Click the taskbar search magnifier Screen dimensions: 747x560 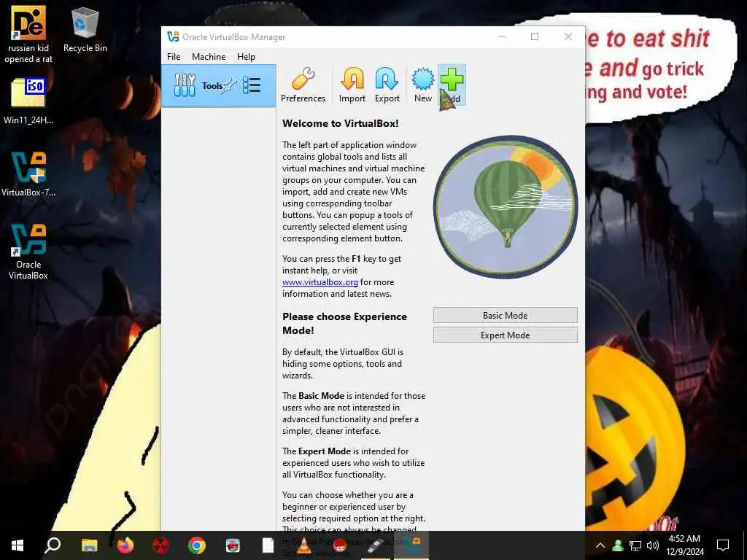pyautogui.click(x=53, y=545)
